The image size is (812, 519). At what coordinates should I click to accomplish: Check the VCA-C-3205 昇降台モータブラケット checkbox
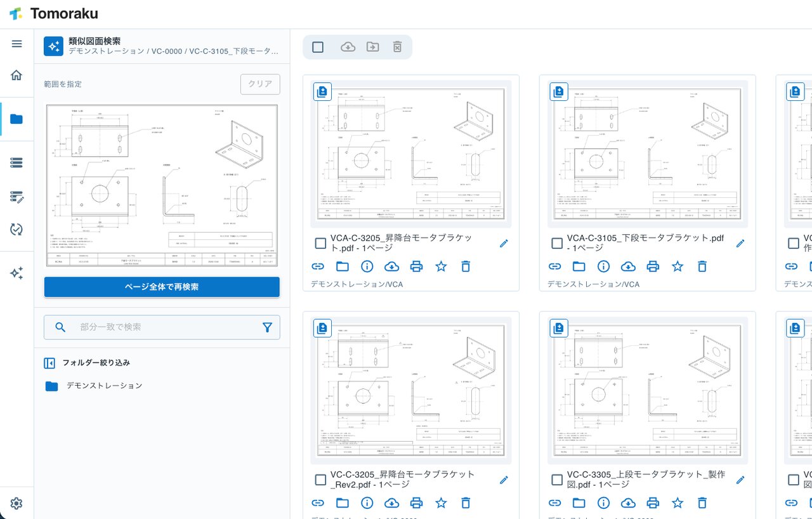(320, 243)
